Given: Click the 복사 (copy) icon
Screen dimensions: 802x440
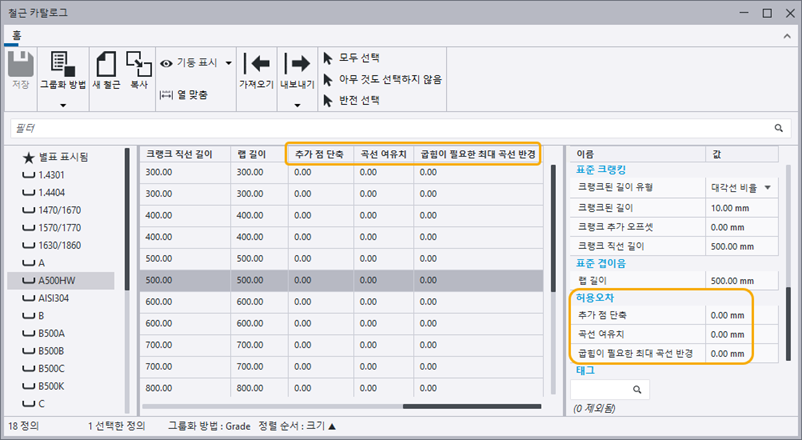Looking at the screenshot, I should 138,65.
